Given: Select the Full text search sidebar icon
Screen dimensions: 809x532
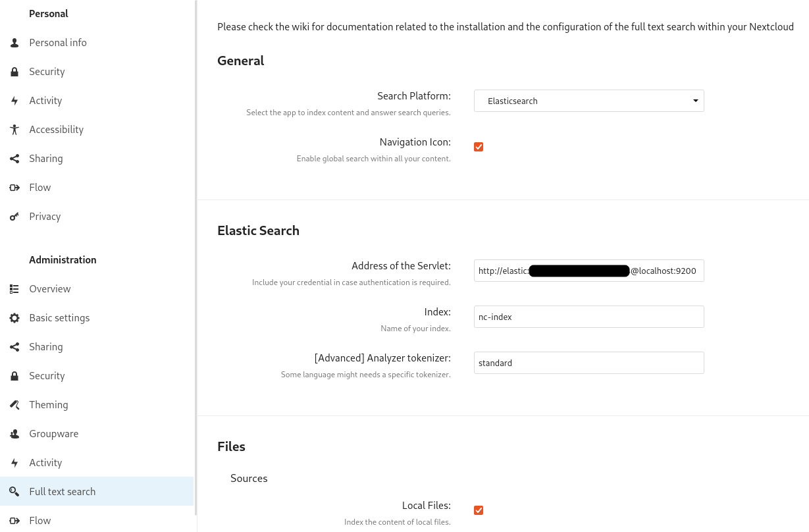Looking at the screenshot, I should point(14,491).
